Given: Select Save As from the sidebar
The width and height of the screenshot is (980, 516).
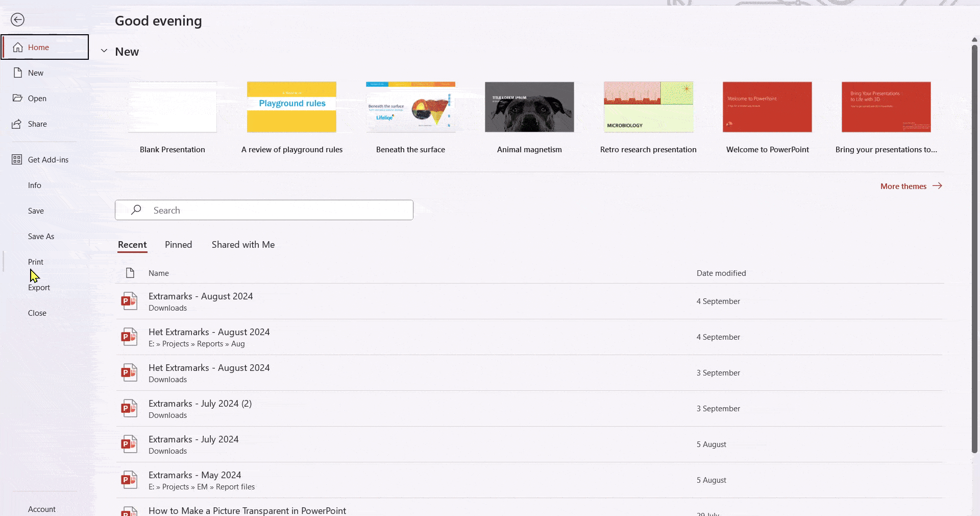Looking at the screenshot, I should coord(41,236).
